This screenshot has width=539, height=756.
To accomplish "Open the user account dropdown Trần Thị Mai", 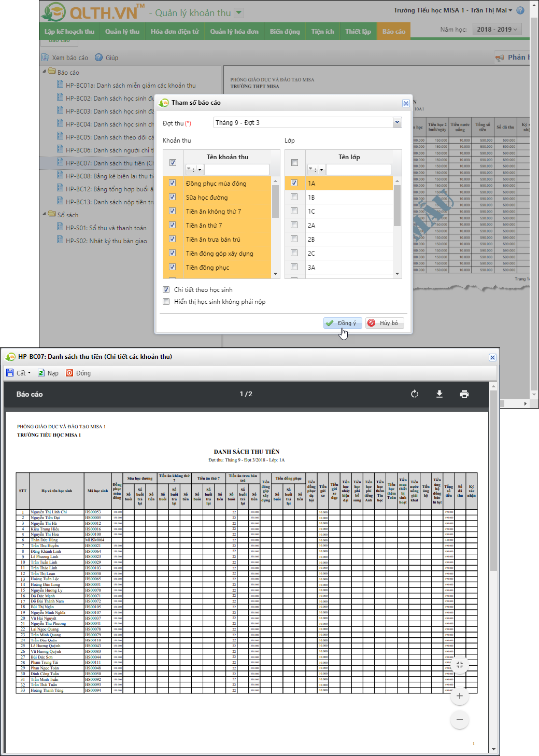I will 452,10.
